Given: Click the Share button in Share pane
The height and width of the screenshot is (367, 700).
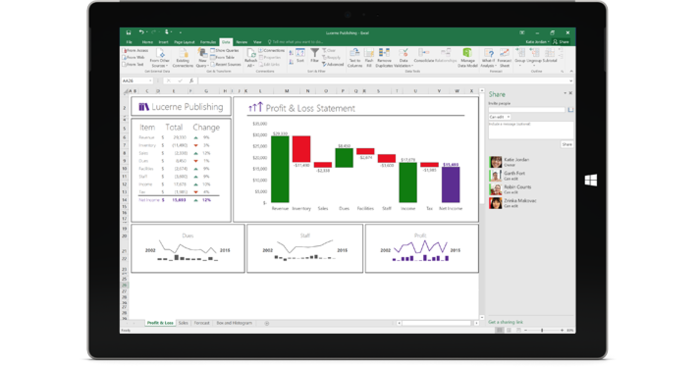Looking at the screenshot, I should coord(567,145).
